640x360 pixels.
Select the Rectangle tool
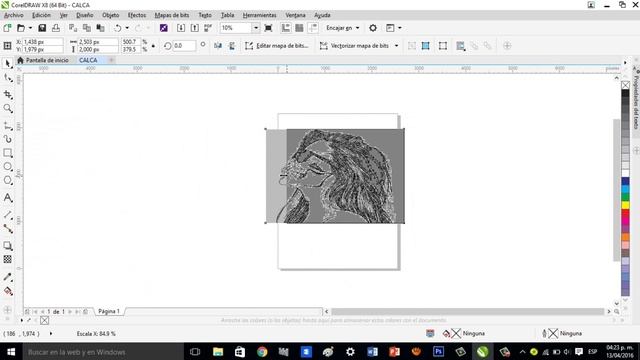click(8, 153)
